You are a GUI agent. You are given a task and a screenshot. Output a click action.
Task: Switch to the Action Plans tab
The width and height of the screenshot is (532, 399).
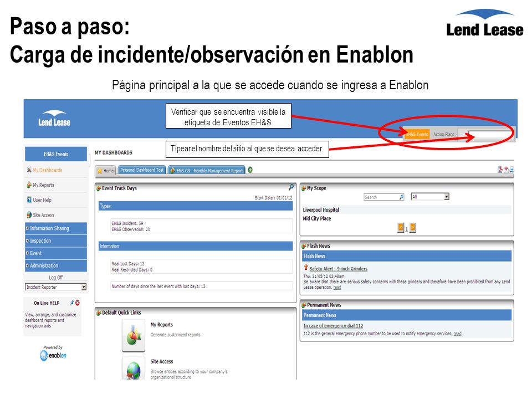click(444, 134)
